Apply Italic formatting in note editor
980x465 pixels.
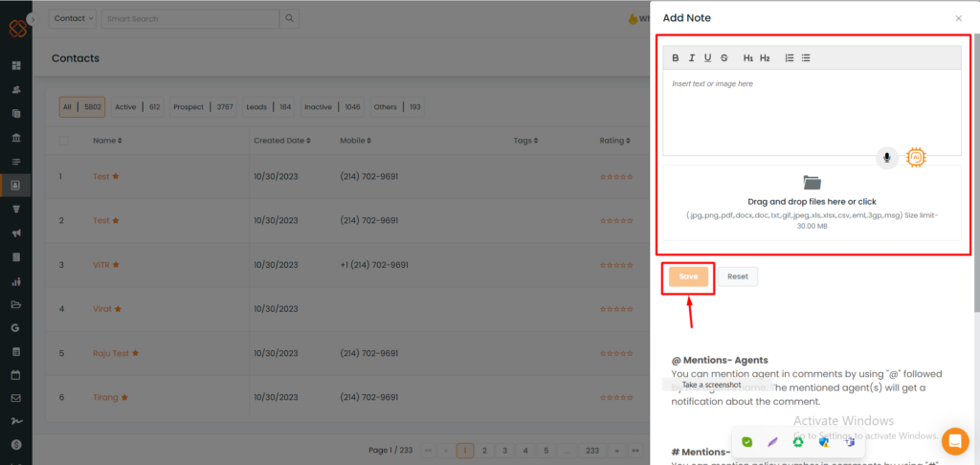pos(692,58)
